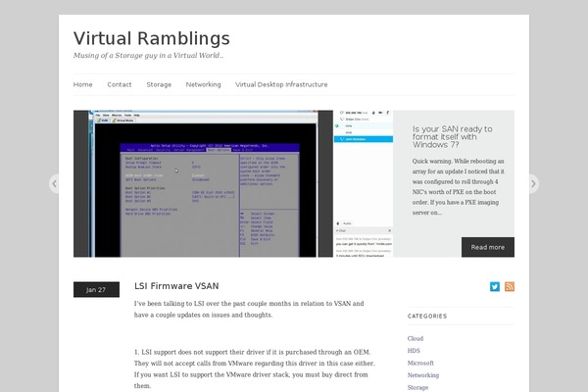The width and height of the screenshot is (588, 392).
Task: Open the Virtual Ramblings site title
Action: [x=152, y=38]
